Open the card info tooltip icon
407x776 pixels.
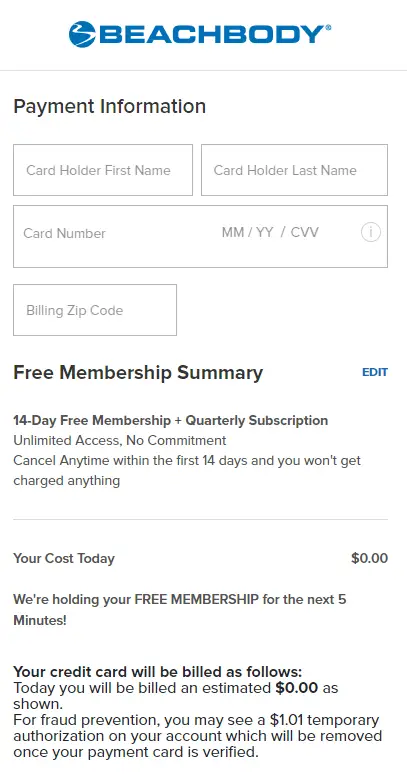(x=370, y=232)
